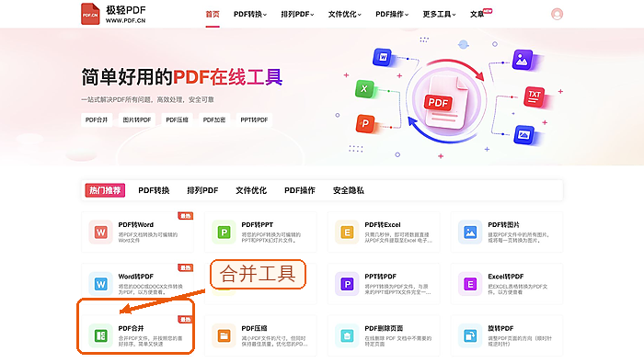Viewport: 644px width, 363px height.
Task: Click the PDF压缩 quick link button in banner
Action: point(177,119)
